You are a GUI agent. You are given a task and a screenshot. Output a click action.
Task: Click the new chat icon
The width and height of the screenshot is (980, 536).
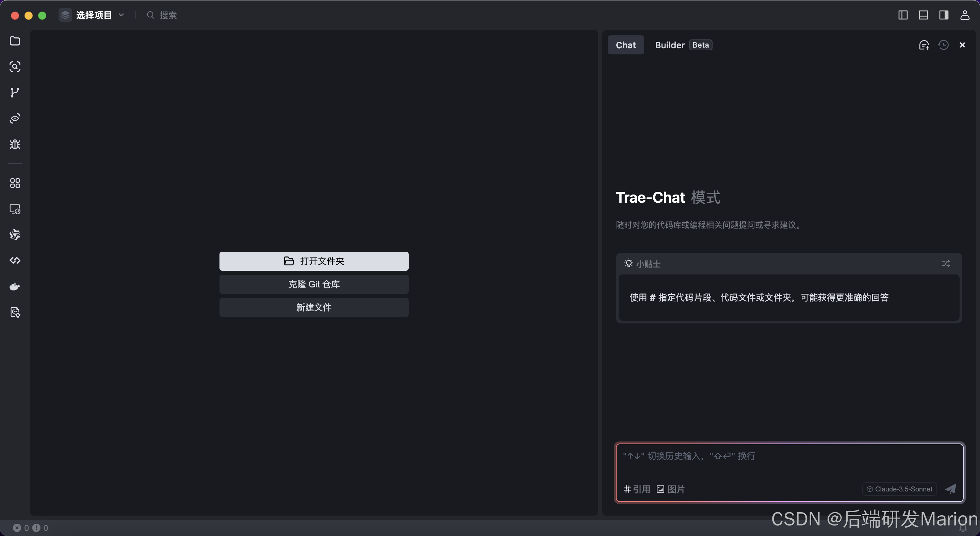(x=924, y=45)
